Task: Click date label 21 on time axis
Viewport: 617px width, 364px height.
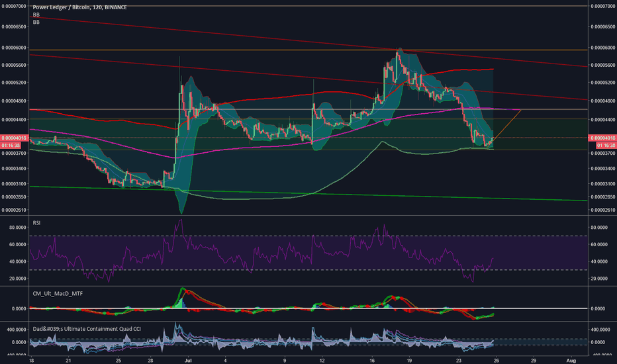Action: pos(68,360)
